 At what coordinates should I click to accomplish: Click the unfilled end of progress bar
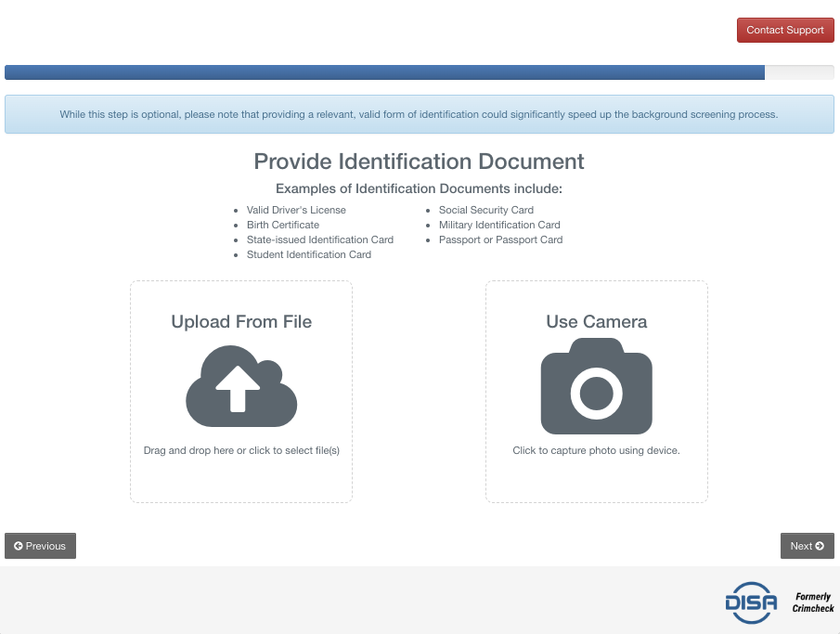[799, 72]
